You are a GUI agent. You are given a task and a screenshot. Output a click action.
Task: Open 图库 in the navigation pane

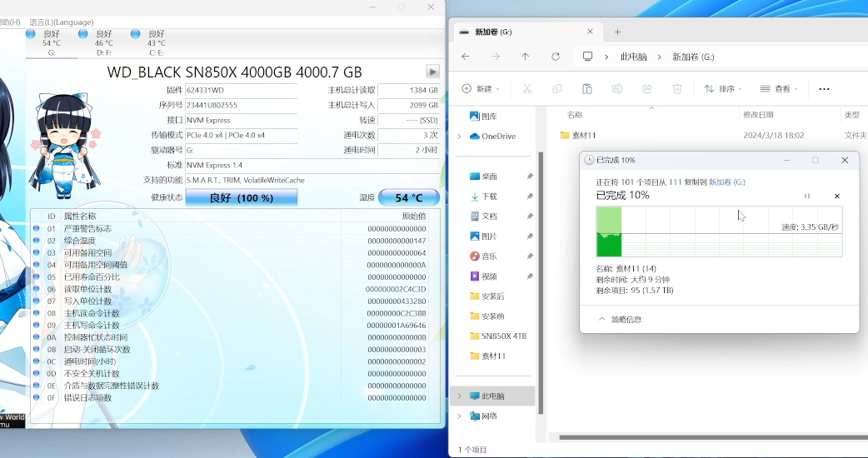(482, 116)
